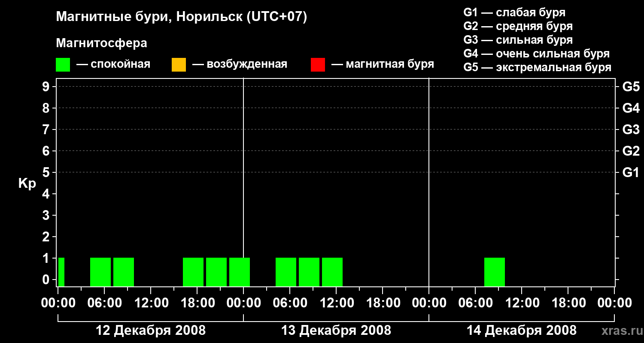Viewport: 644px width, 343px height.
Task: Click the green bar ending after 12:00 December 13
Action: (x=332, y=272)
